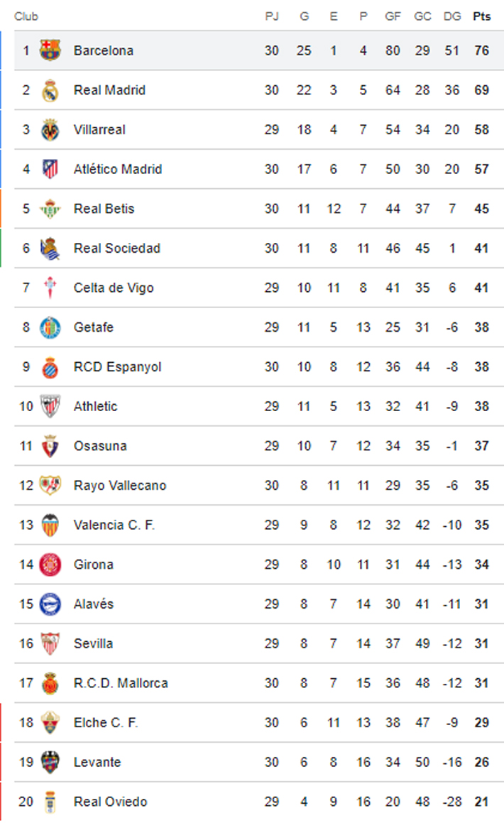504x823 pixels.
Task: Click the Levante crest icon
Action: click(x=50, y=762)
